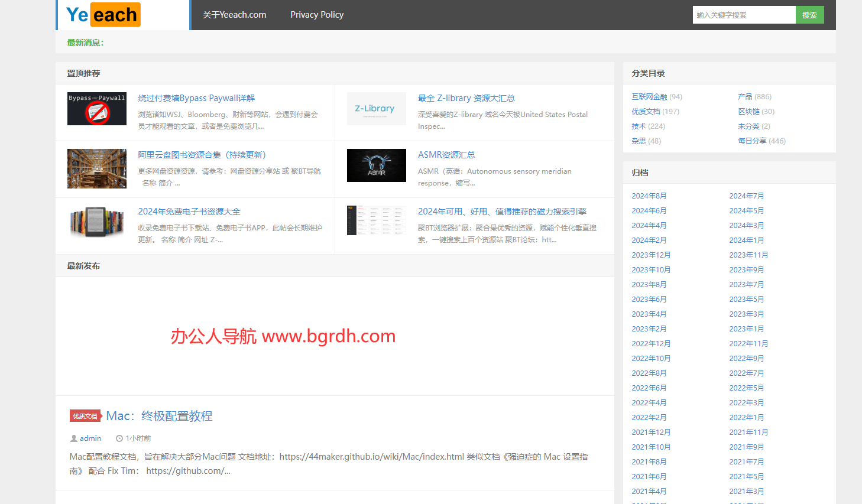This screenshot has height=504, width=862.
Task: Click the magnet search engine thumbnail
Action: coord(376,220)
